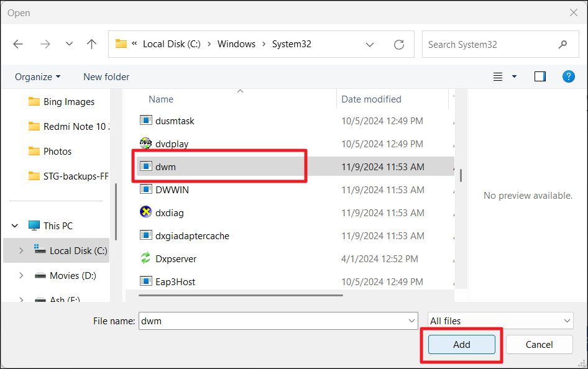Image resolution: width=588 pixels, height=369 pixels.
Task: Click the Back navigation arrow
Action: coord(18,44)
